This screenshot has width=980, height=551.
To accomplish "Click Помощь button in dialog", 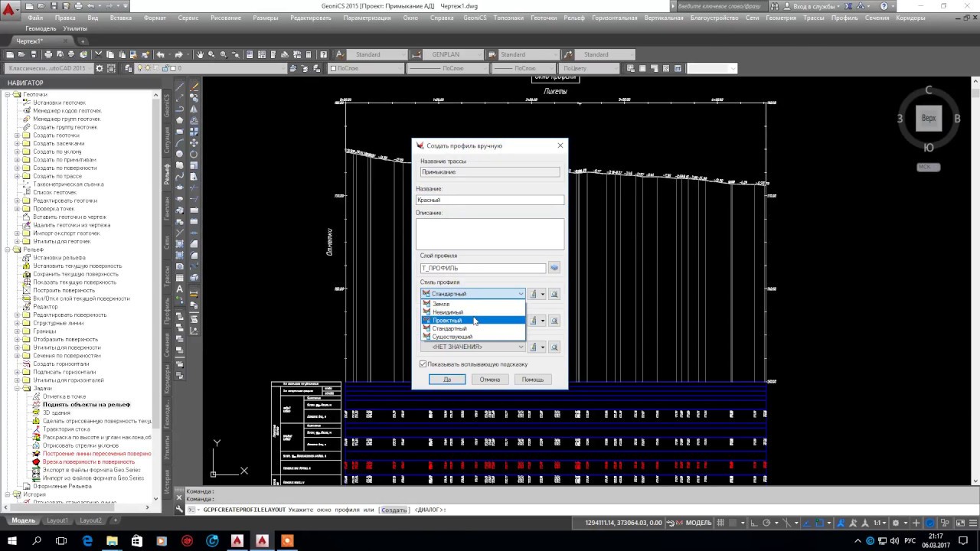I will [x=533, y=380].
